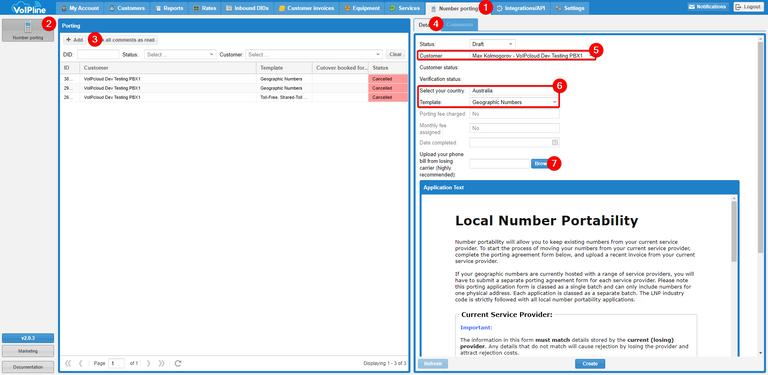The image size is (768, 375).
Task: Select the porting row starting with ID 29
Action: pos(234,88)
